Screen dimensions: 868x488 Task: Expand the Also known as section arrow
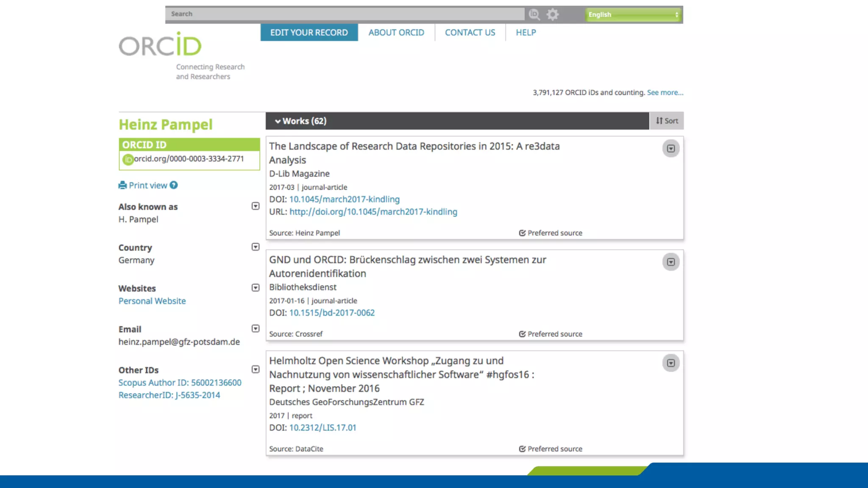pos(255,206)
